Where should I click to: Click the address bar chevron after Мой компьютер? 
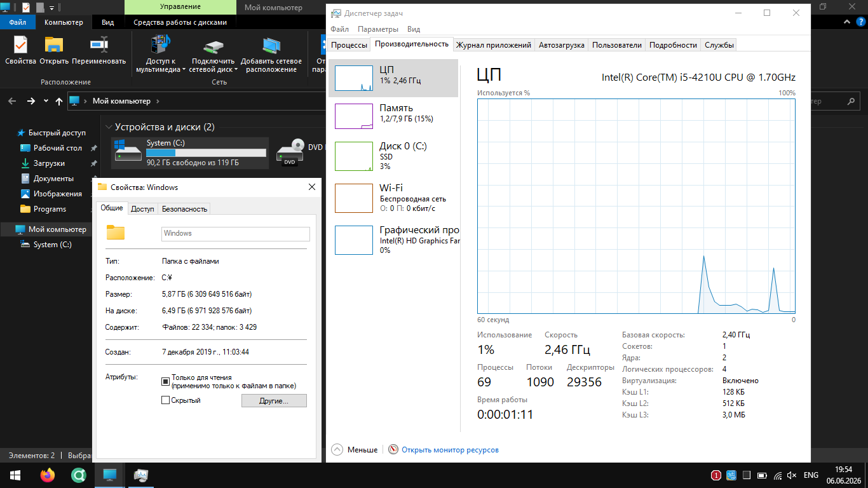pyautogui.click(x=158, y=101)
